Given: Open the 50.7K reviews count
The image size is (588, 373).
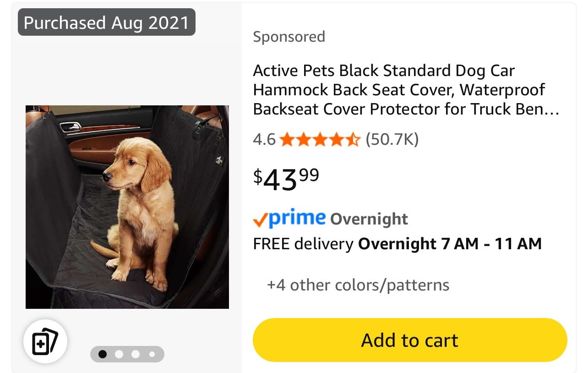Looking at the screenshot, I should pyautogui.click(x=392, y=139).
